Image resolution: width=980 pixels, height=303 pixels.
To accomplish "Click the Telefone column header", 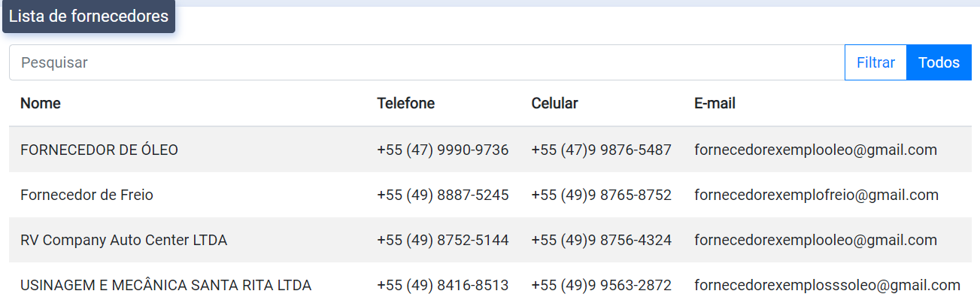I will (406, 104).
